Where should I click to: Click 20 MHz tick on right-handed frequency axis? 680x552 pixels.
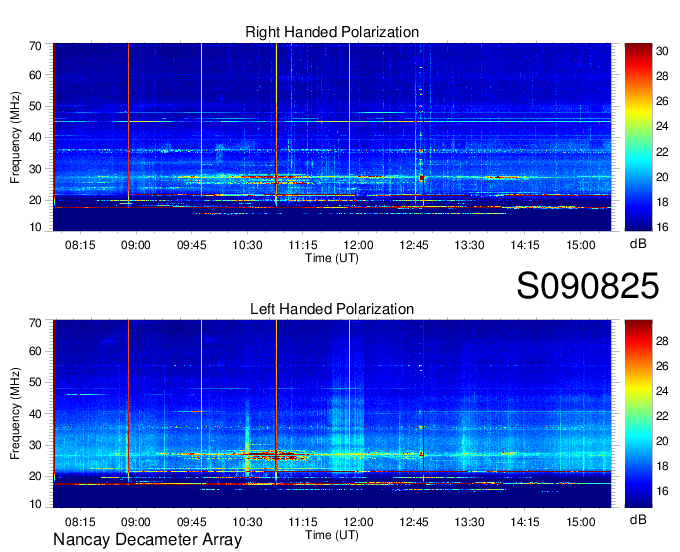35,200
